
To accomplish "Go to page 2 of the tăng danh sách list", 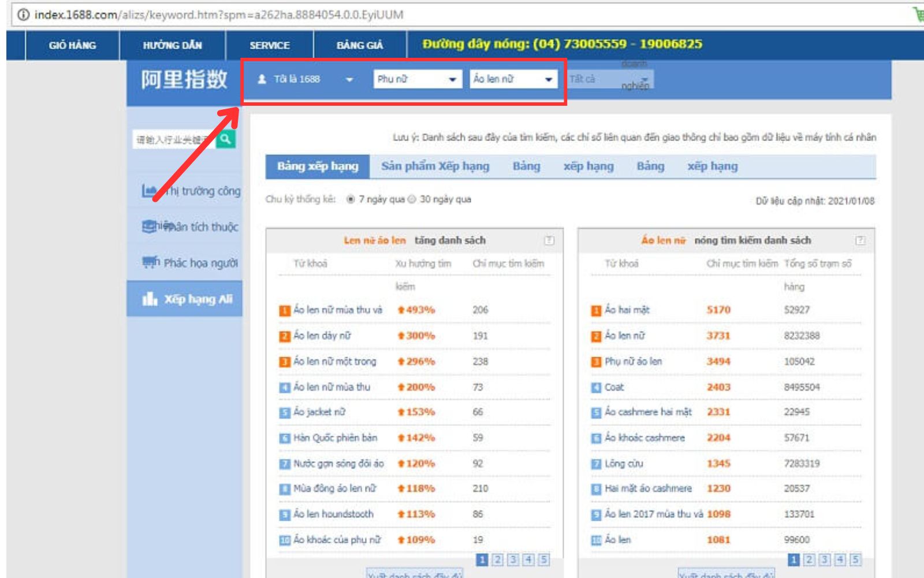I will (x=497, y=560).
